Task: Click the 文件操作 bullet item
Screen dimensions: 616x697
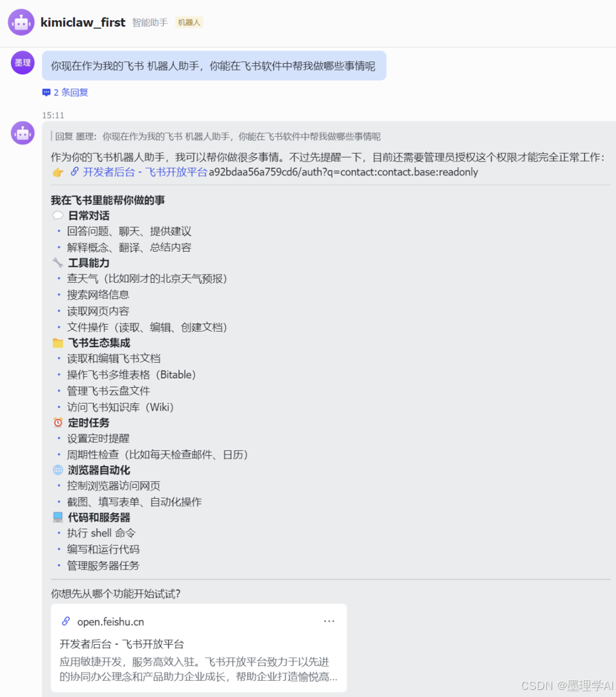Action: click(x=148, y=327)
